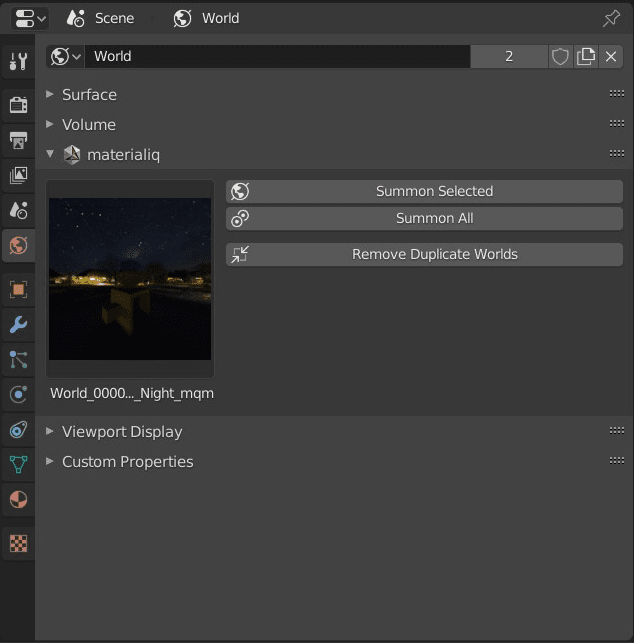Go to the Particles properties tab
Viewport: 634px width, 643px height.
point(18,359)
